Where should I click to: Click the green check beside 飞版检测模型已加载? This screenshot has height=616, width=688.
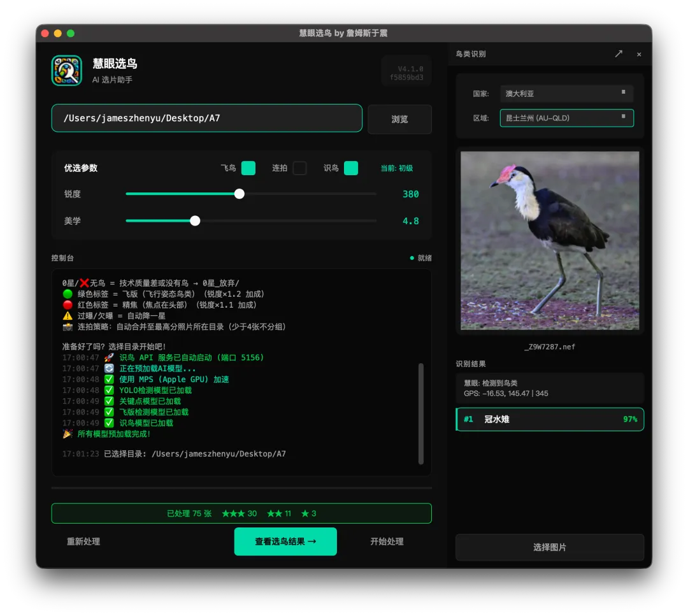point(110,412)
